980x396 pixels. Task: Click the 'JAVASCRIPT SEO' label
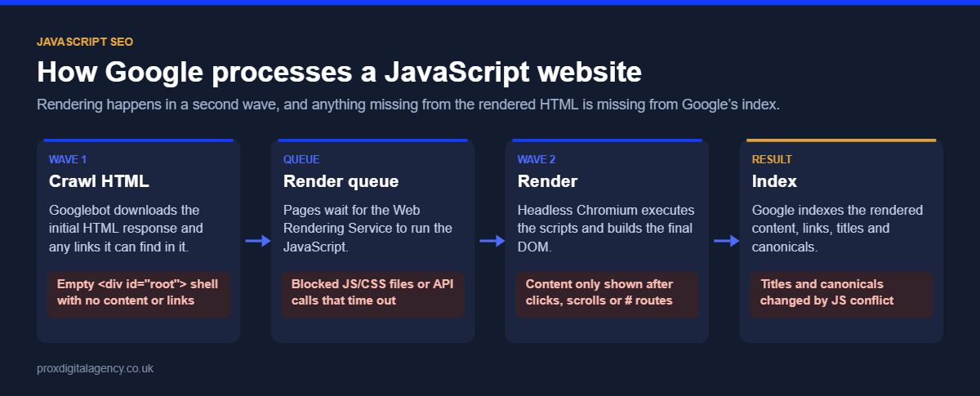[x=85, y=41]
